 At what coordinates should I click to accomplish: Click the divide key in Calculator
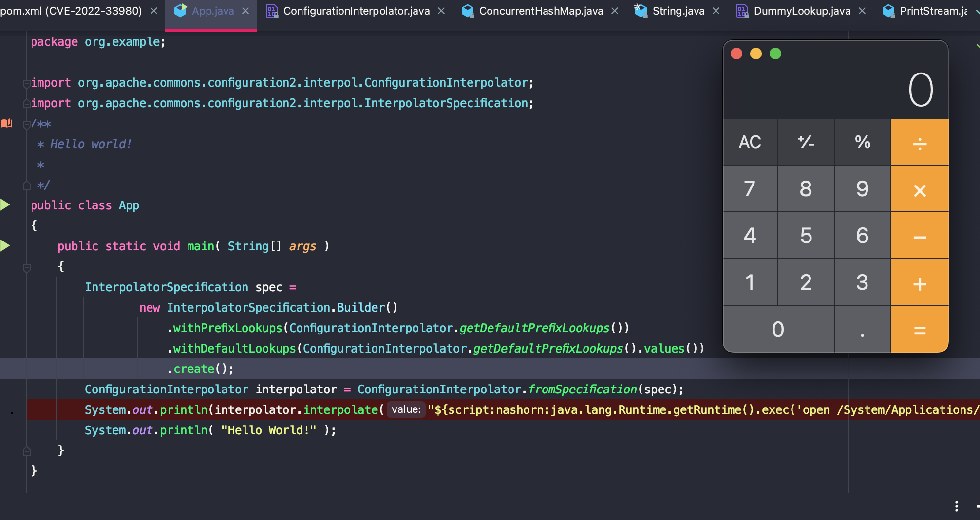(920, 142)
